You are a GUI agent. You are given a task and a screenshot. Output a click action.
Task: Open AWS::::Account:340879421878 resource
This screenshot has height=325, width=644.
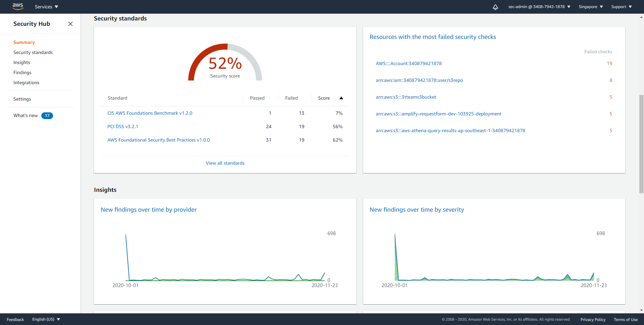pyautogui.click(x=409, y=63)
